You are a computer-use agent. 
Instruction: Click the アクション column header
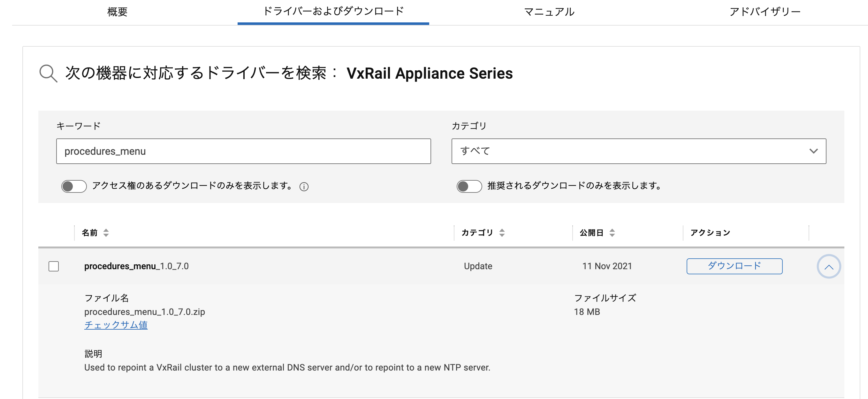[x=710, y=233]
